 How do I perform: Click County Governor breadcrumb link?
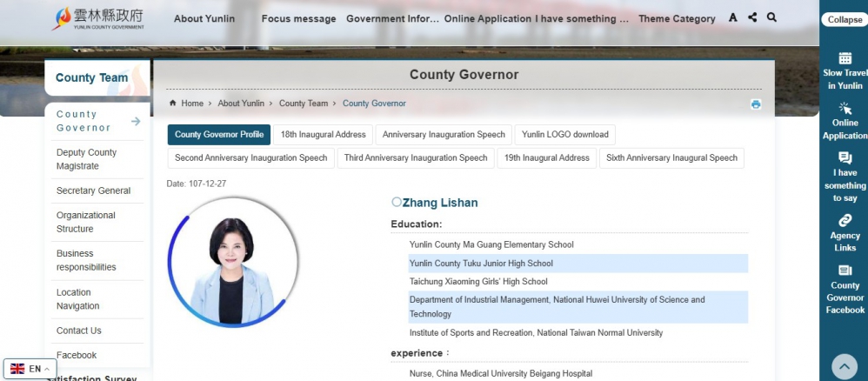tap(374, 104)
